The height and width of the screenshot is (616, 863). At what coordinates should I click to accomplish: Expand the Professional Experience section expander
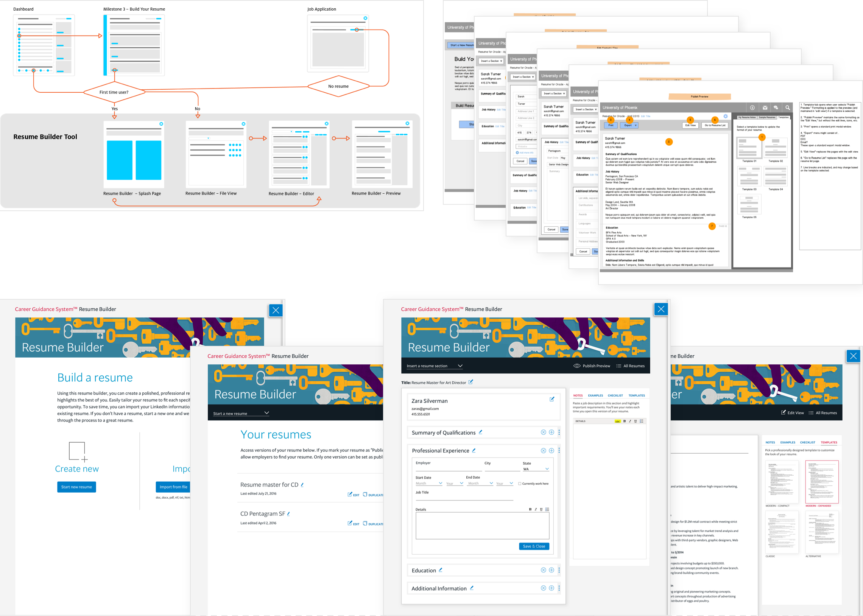click(x=551, y=450)
